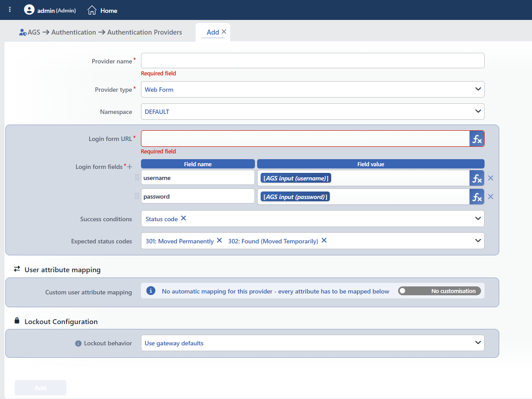Click the Login form URL input field
Screen dimensions: 532x399
[x=305, y=139]
